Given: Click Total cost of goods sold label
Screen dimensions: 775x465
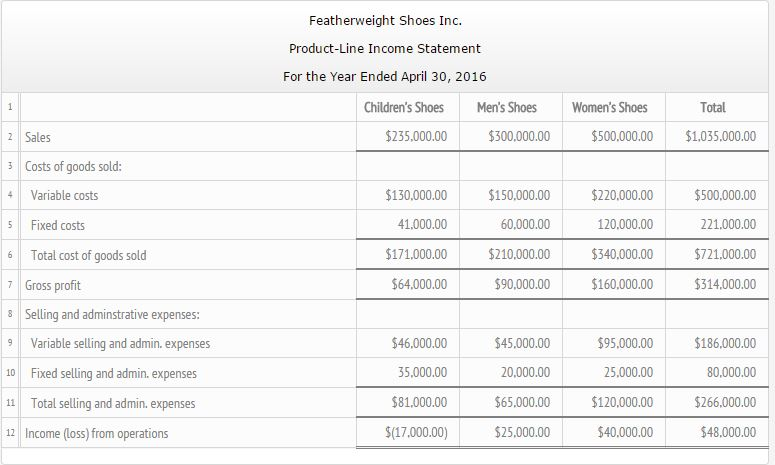Looking at the screenshot, I should click(x=88, y=255).
